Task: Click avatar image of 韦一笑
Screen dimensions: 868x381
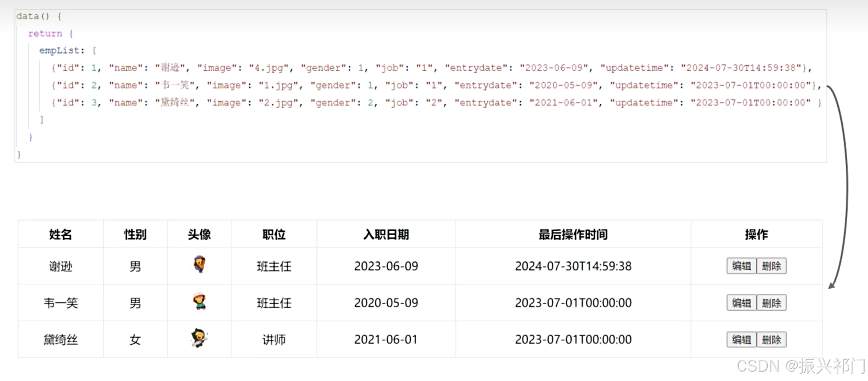Action: pos(200,301)
